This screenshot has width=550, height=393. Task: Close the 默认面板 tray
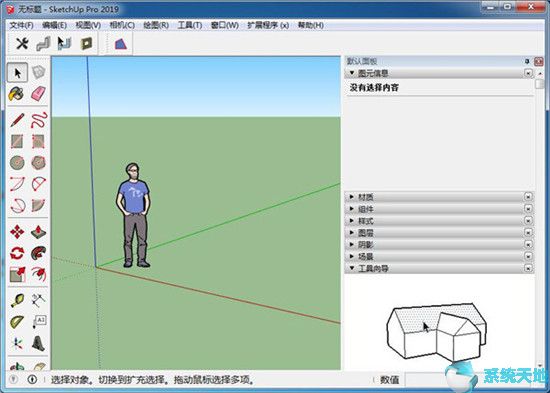click(538, 61)
